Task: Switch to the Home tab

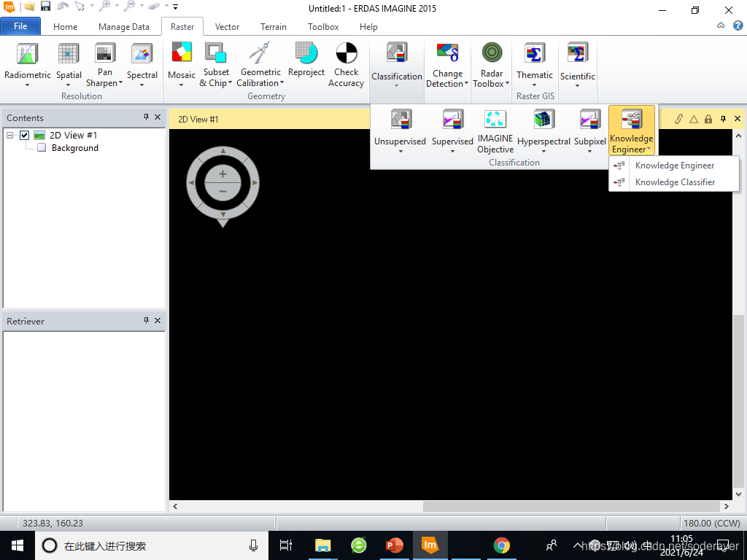Action: coord(65,27)
